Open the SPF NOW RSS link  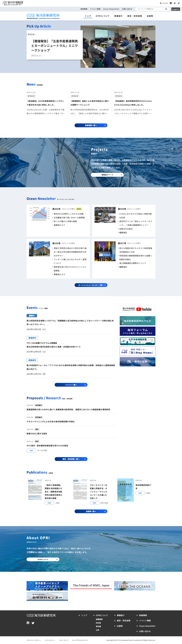164,3
